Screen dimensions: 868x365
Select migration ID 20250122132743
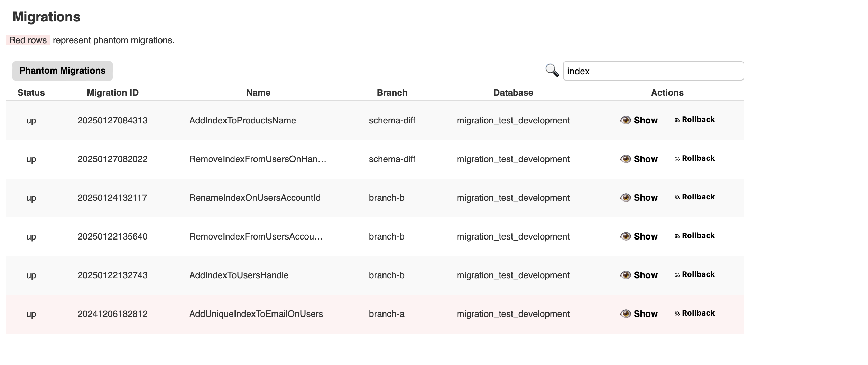[112, 275]
